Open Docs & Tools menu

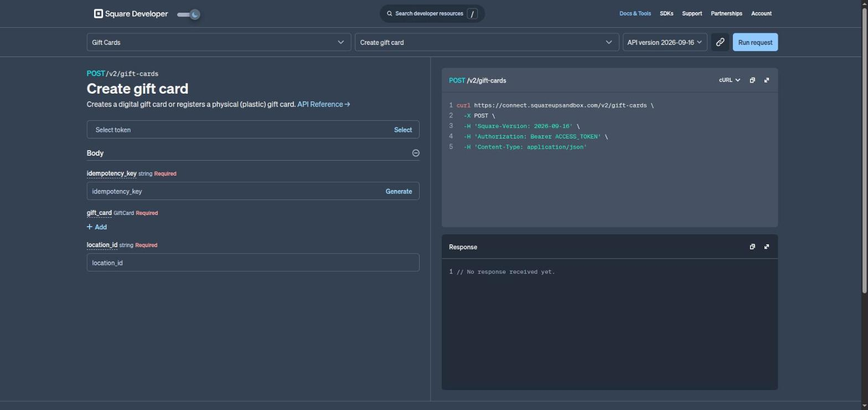635,13
